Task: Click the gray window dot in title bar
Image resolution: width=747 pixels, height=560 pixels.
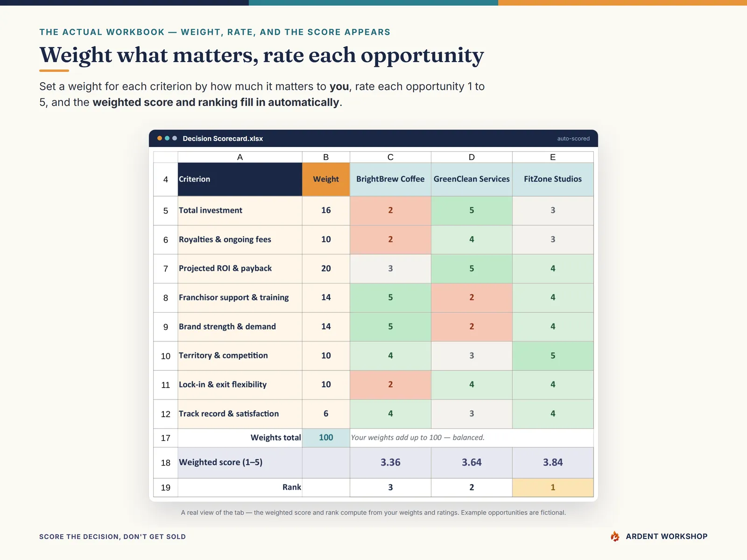Action: tap(175, 138)
